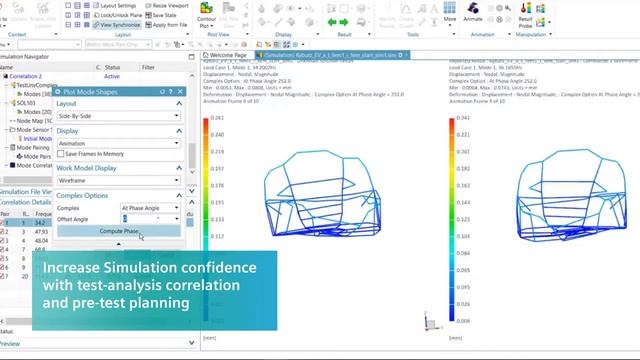Open the Within Work Part Only filter dropdown
Image resolution: width=640 pixels, height=360 pixels.
[x=118, y=44]
